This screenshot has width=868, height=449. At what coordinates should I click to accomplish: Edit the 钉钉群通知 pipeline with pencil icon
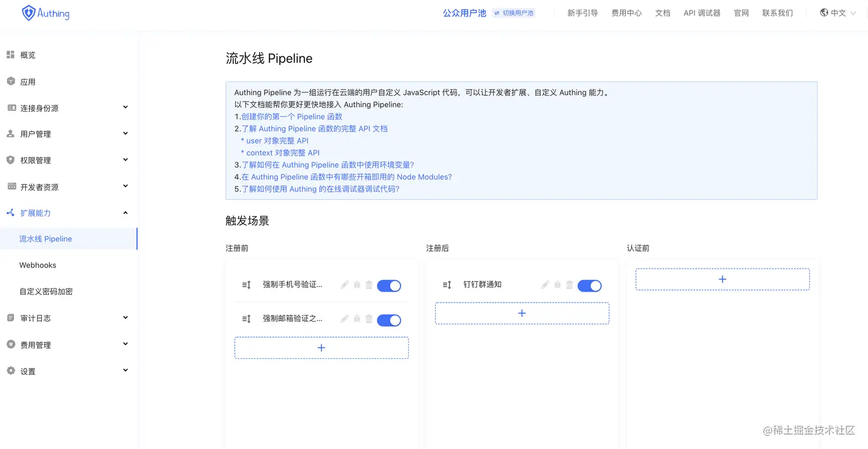pos(545,284)
